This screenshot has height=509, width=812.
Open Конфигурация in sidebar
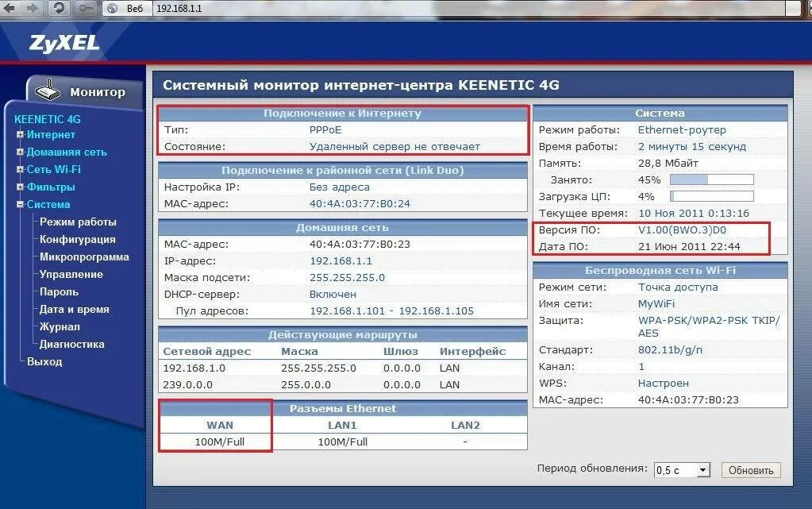click(77, 240)
